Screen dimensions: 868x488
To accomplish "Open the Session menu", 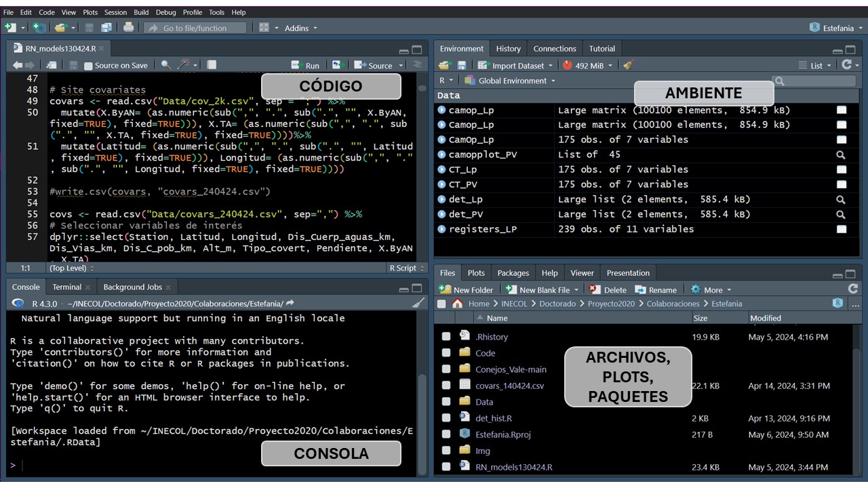I will 115,12.
